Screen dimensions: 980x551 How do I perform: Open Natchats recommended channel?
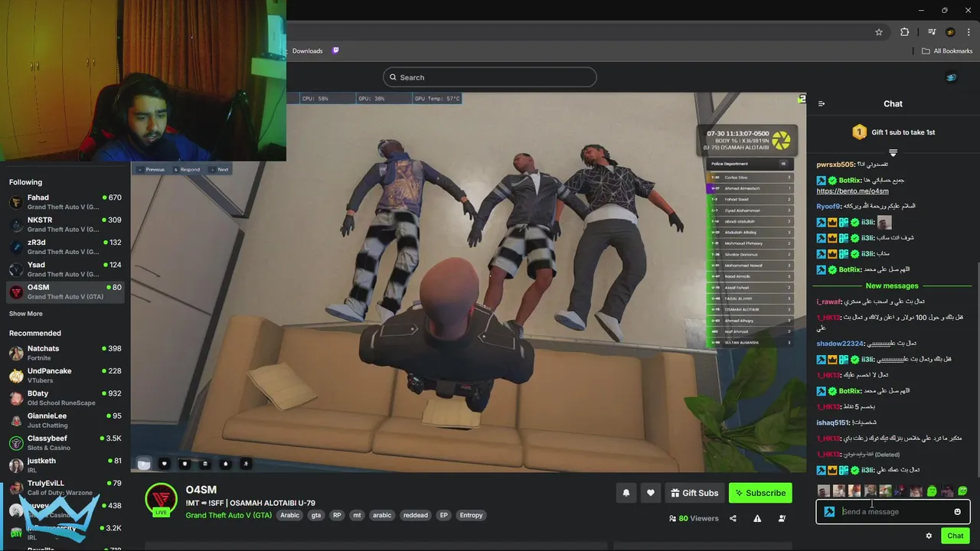point(65,353)
